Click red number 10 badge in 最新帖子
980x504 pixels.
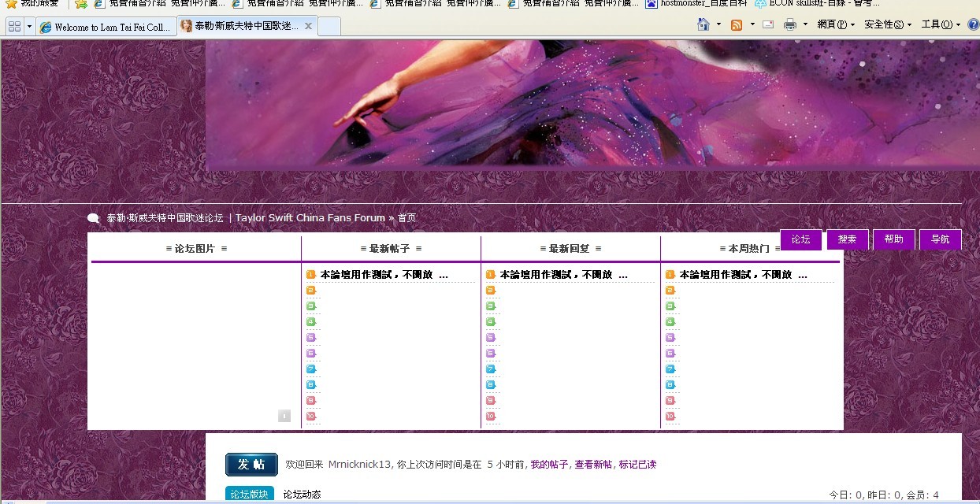[x=311, y=417]
